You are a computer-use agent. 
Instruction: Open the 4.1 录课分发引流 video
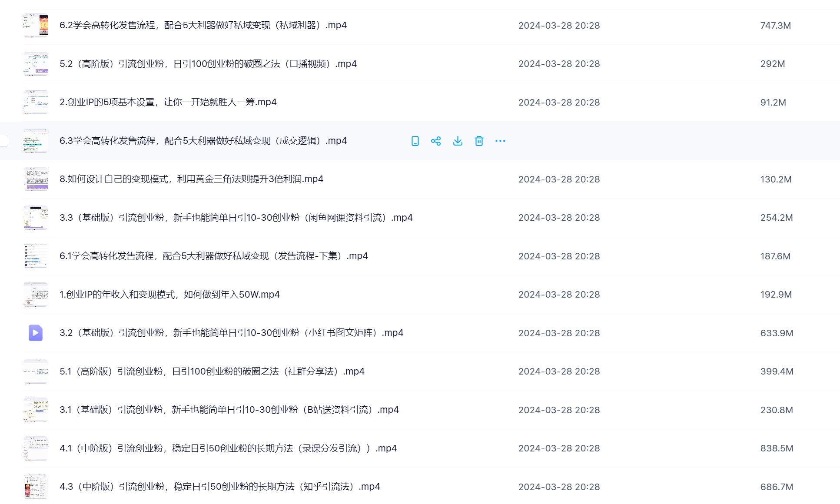click(228, 448)
